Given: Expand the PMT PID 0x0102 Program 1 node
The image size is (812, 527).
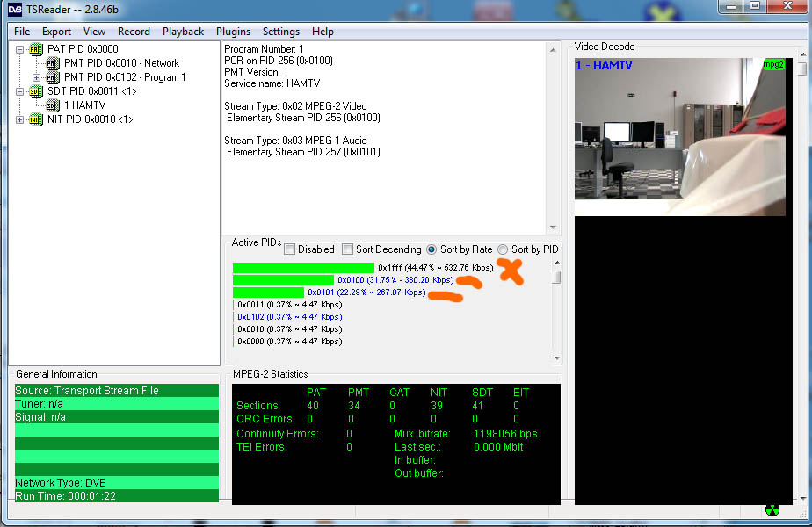Looking at the screenshot, I should (37, 77).
